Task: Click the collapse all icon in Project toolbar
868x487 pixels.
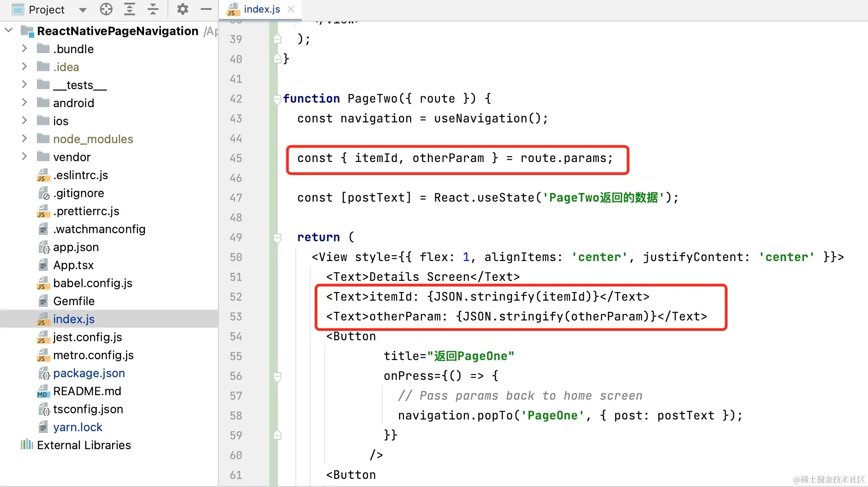Action: pyautogui.click(x=153, y=9)
